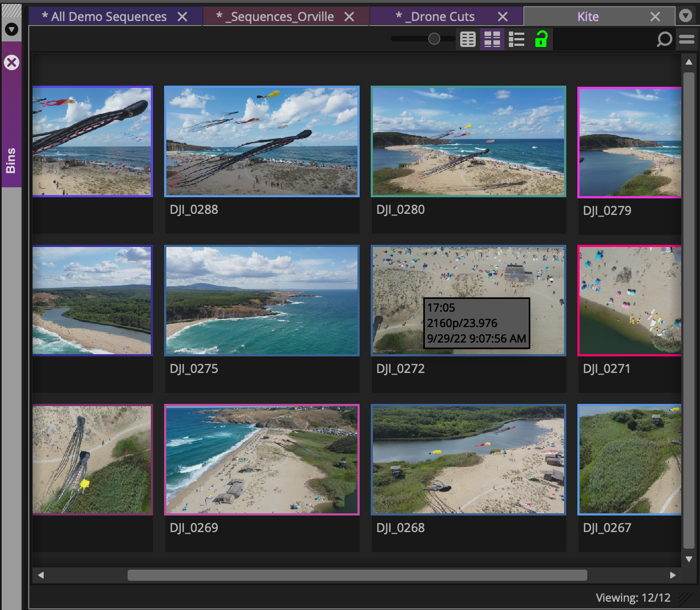
Task: Click the DJI_0272 clip name
Action: (x=401, y=369)
